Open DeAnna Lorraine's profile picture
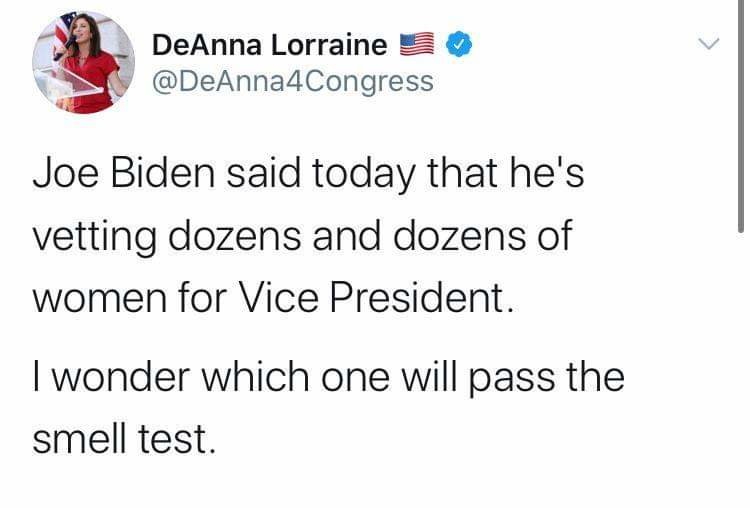The image size is (750, 508). pos(83,63)
